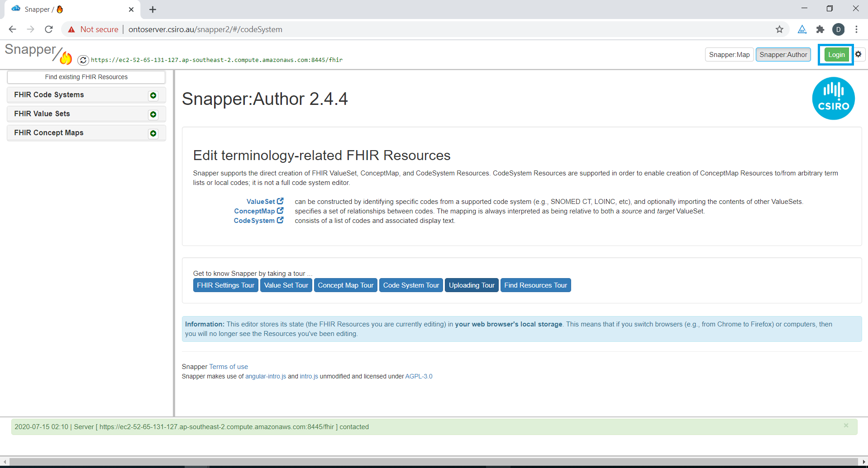The height and width of the screenshot is (468, 868).
Task: Open the browser extensions puzzle icon
Action: [x=820, y=29]
